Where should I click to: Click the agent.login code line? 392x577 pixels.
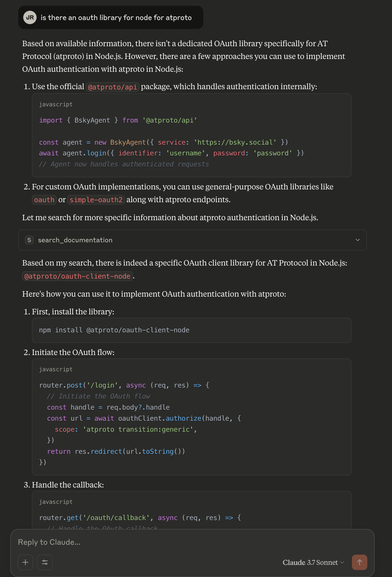pos(171,153)
